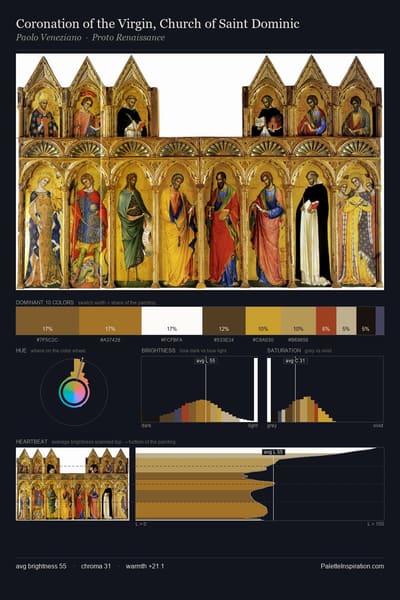Click the 'DOMINANT 10 COLORS' heading

pos(45,302)
